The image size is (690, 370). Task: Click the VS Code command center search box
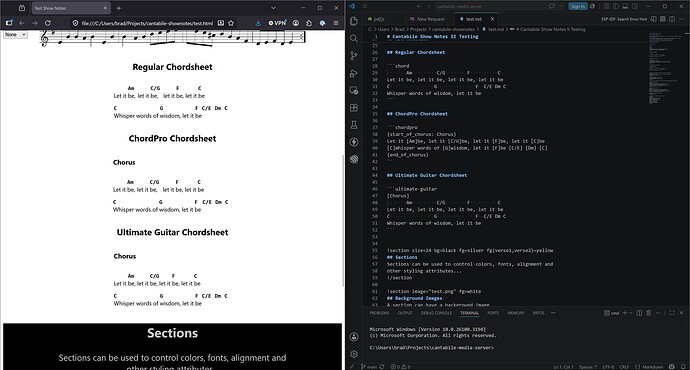[x=490, y=6]
